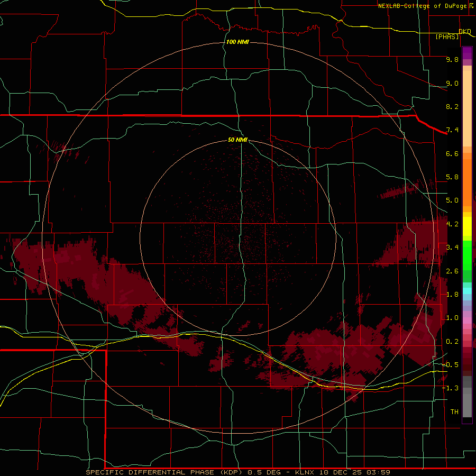This screenshot has height=476, width=476.
Task: Click the 5.8 scale value
Action: (452, 177)
